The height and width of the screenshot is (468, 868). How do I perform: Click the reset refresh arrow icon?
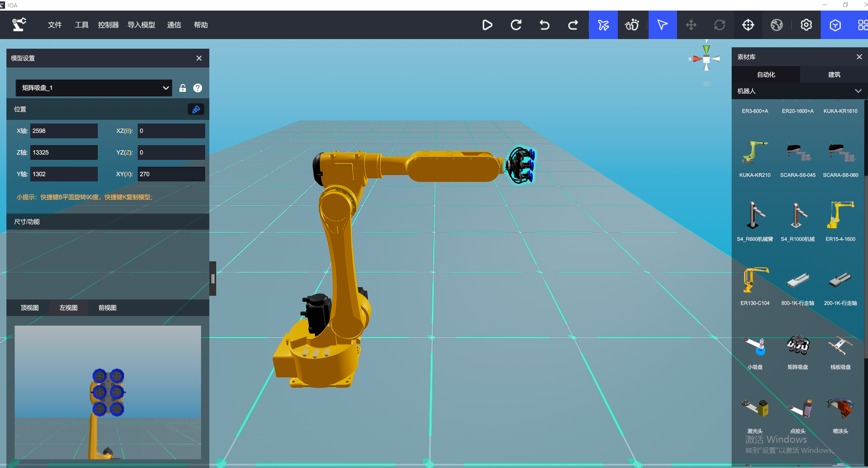click(x=516, y=25)
